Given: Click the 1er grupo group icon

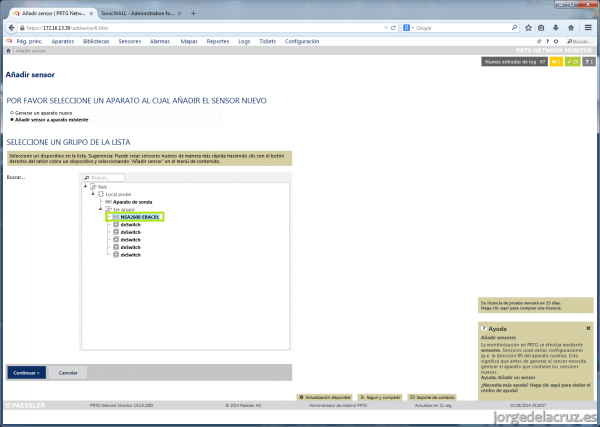Looking at the screenshot, I should point(108,209).
